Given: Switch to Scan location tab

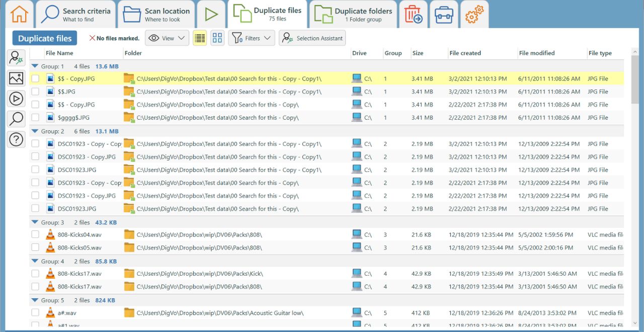Looking at the screenshot, I should point(156,15).
